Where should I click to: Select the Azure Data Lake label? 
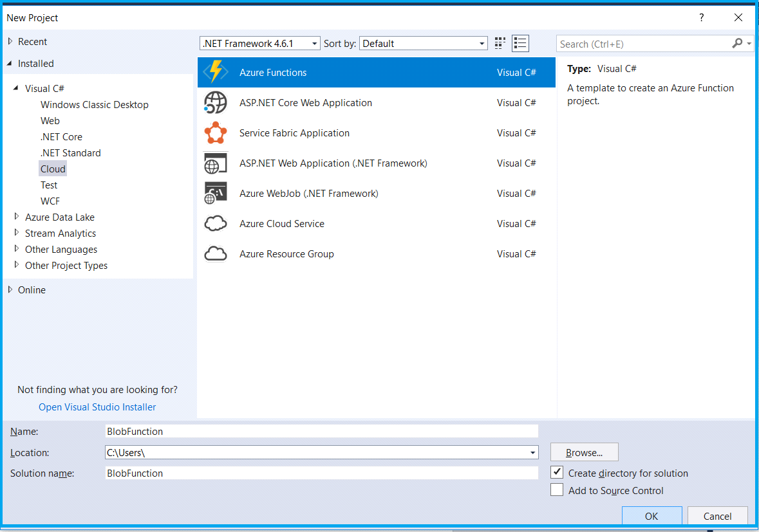(59, 217)
